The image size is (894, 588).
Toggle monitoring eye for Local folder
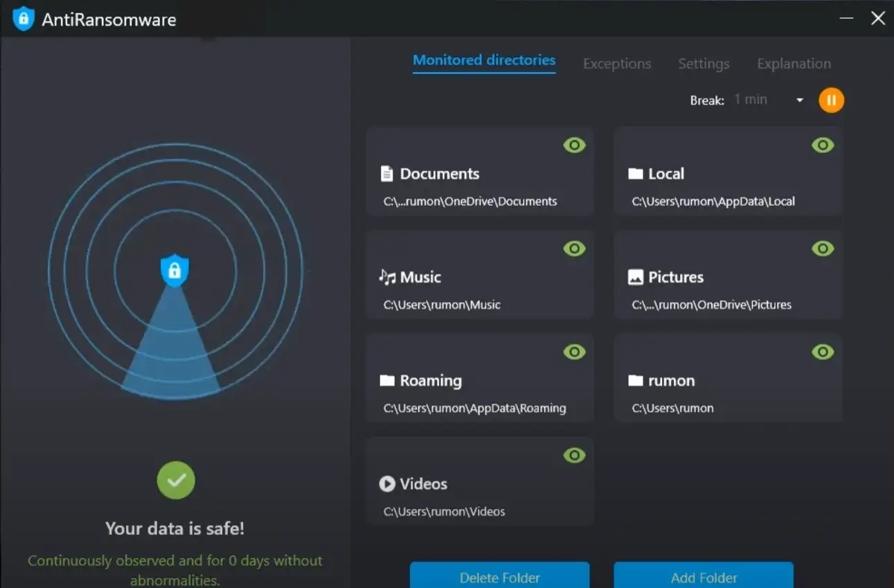(x=823, y=145)
